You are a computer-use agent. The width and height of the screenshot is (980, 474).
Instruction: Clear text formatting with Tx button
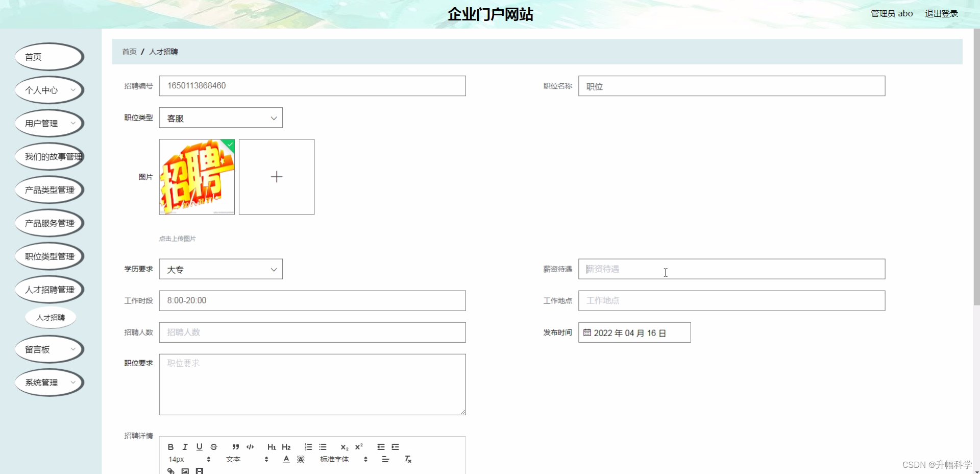coord(408,459)
